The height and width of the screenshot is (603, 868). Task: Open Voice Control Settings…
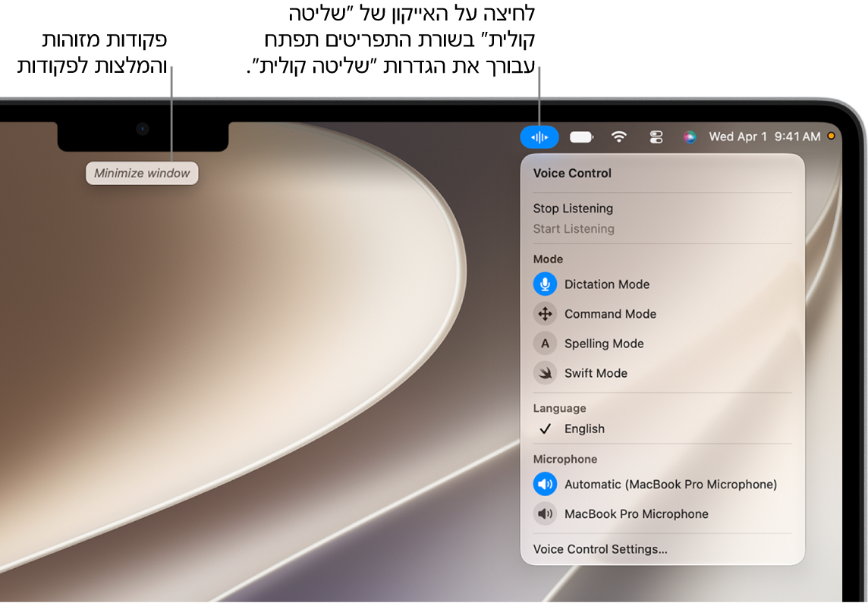point(600,549)
